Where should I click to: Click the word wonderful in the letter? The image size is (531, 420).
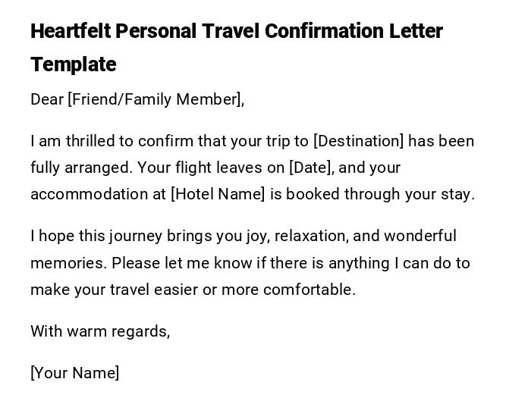click(x=421, y=236)
